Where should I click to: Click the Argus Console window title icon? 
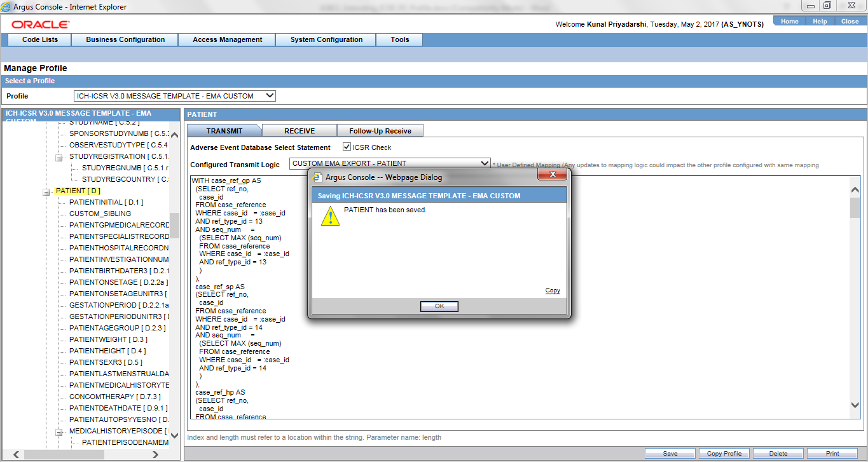(6, 7)
